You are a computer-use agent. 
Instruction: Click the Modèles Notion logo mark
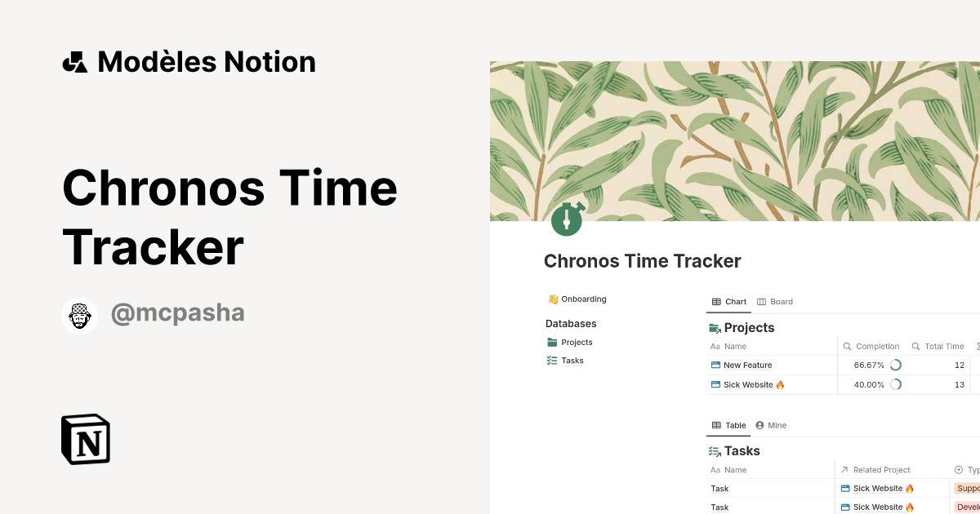[x=74, y=61]
